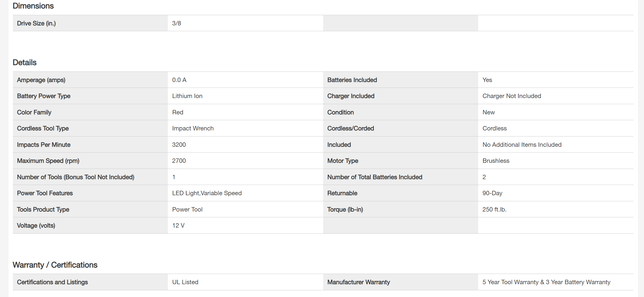Select the Color Family label
Viewport: 644px width, 297px height.
point(34,112)
